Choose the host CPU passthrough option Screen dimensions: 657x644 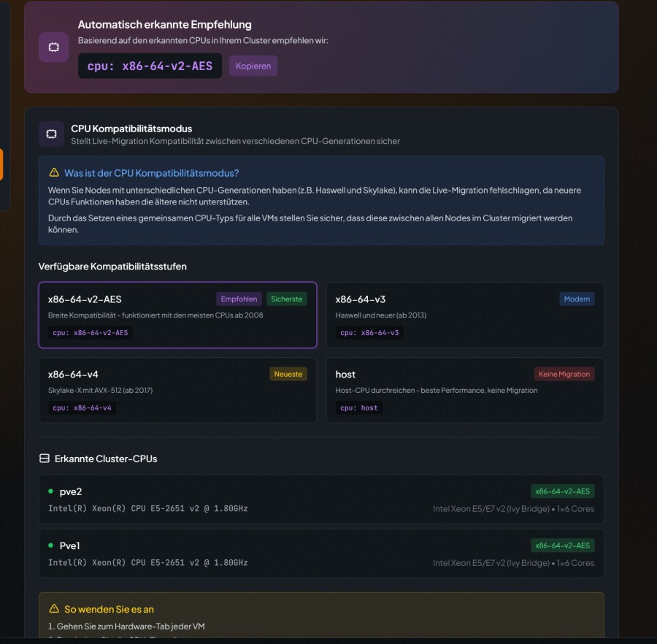[465, 391]
